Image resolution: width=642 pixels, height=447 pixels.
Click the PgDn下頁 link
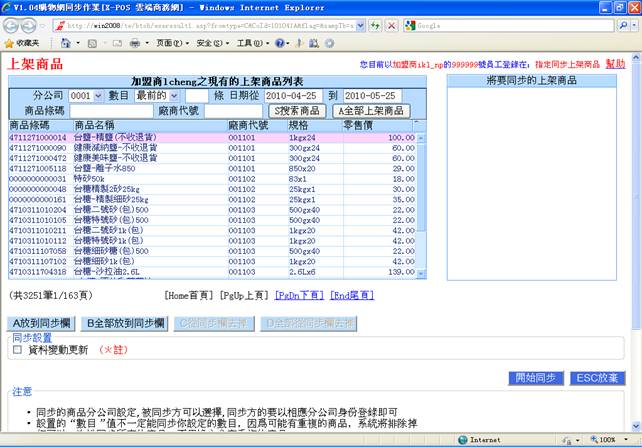[299, 296]
